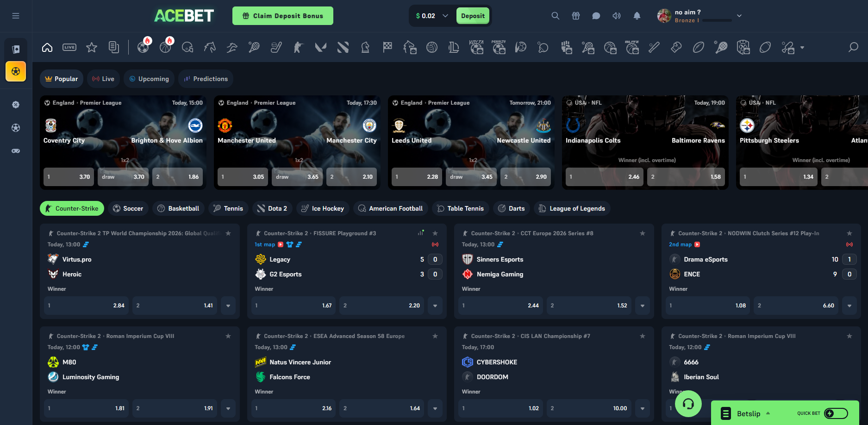Select the League of Legends category chip
This screenshot has width=868, height=425.
[x=572, y=208]
